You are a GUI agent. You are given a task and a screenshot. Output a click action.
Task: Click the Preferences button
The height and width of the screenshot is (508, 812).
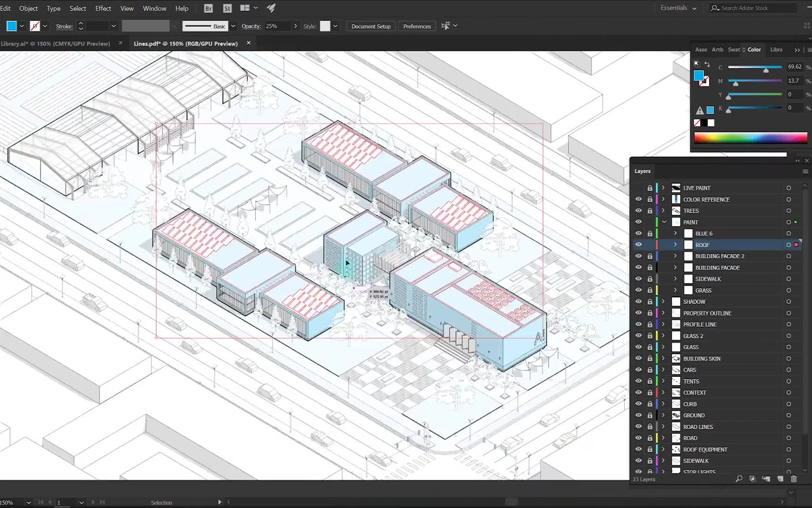click(x=417, y=26)
